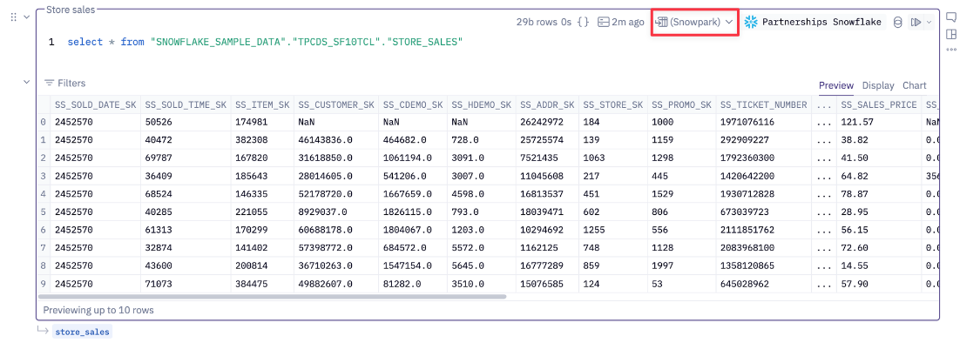The height and width of the screenshot is (356, 980).
Task: Run the SQL cell with play icon
Action: click(x=916, y=22)
